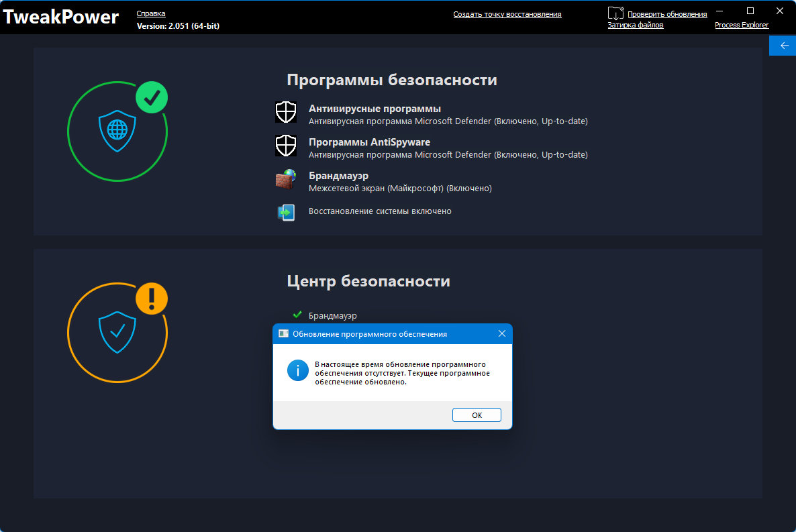This screenshot has height=532, width=796.
Task: Open Process Explorer link
Action: pyautogui.click(x=742, y=25)
